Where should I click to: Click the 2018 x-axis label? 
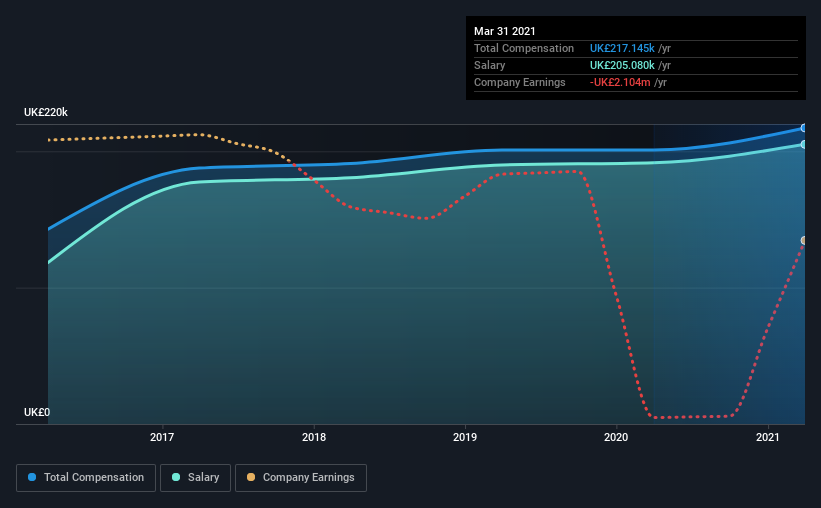click(314, 437)
